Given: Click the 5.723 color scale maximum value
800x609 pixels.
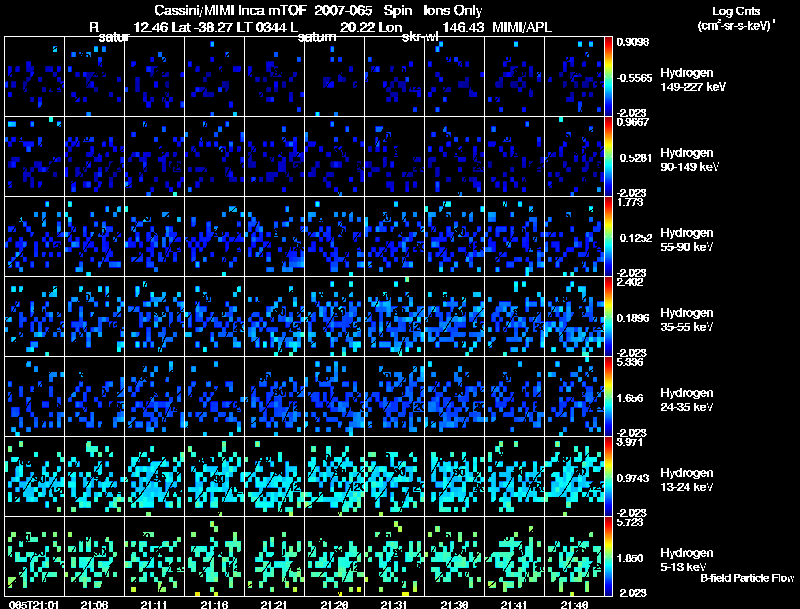Looking at the screenshot, I should pyautogui.click(x=630, y=522).
